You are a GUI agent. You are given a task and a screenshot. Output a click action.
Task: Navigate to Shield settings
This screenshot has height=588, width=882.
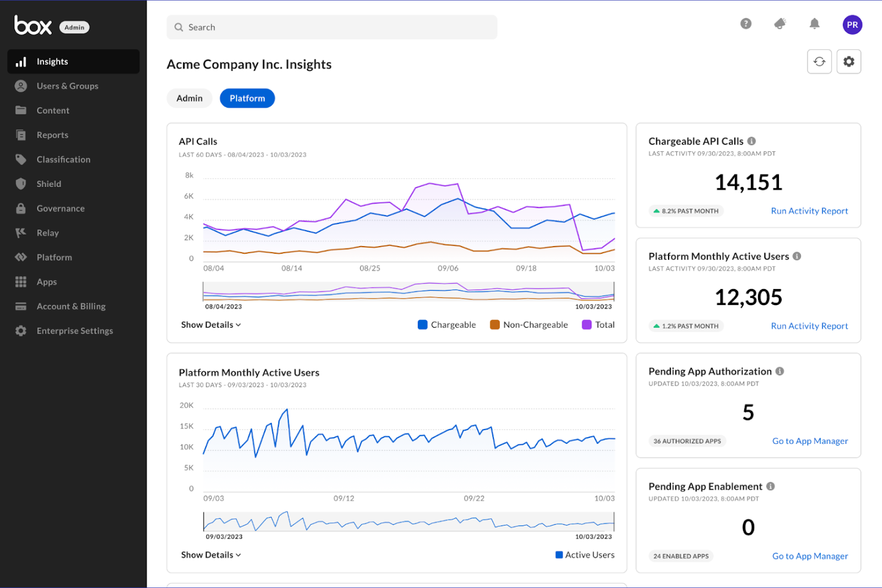tap(49, 183)
